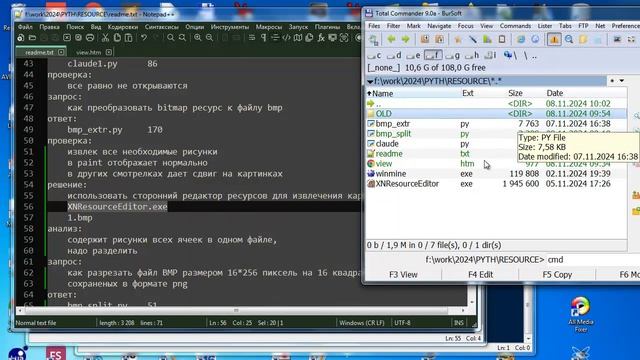
Task: Click Notepad++ horizontal scrollbar thumb
Action: pyautogui.click(x=236, y=311)
